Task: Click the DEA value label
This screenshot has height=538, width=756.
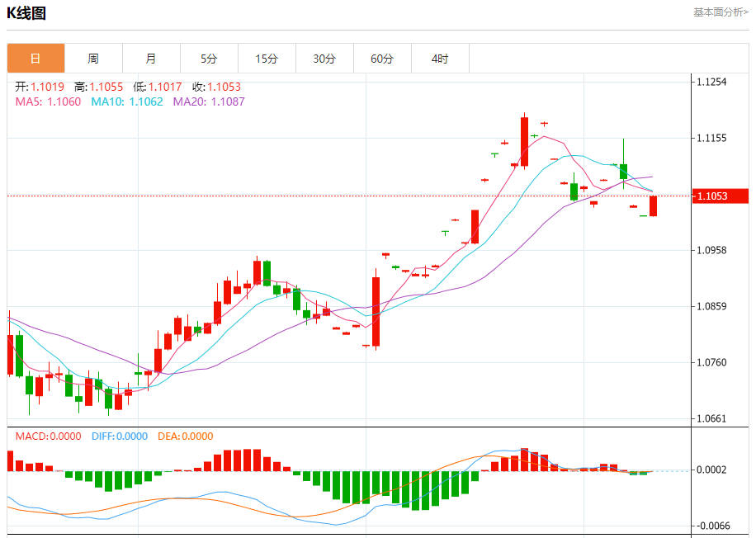Action: click(x=186, y=437)
